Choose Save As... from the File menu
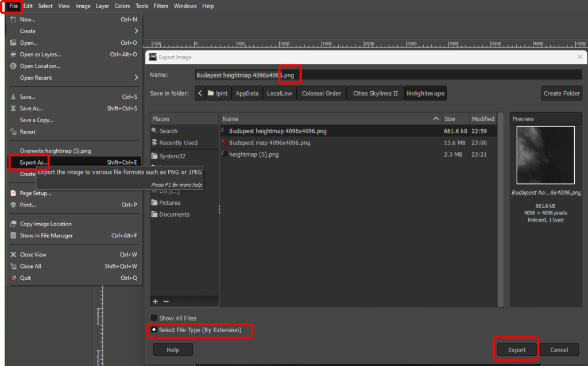 pyautogui.click(x=31, y=108)
